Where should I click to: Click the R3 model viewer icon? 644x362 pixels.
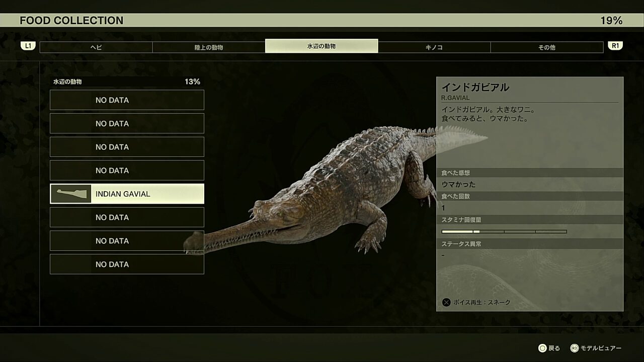point(574,348)
